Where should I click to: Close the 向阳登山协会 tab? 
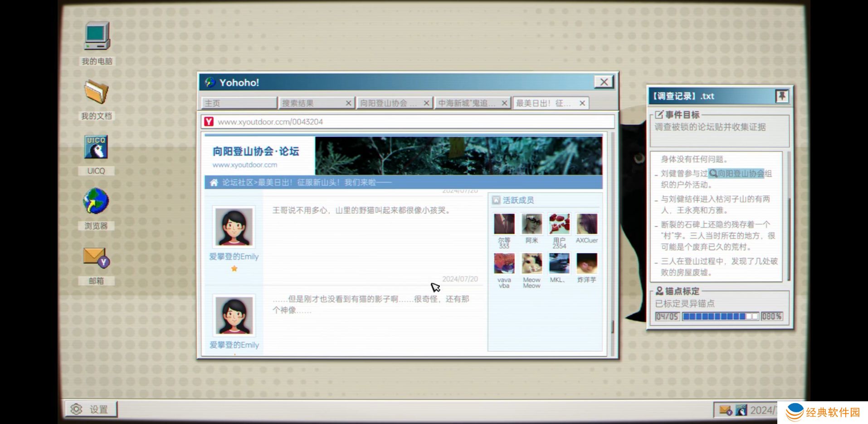426,103
